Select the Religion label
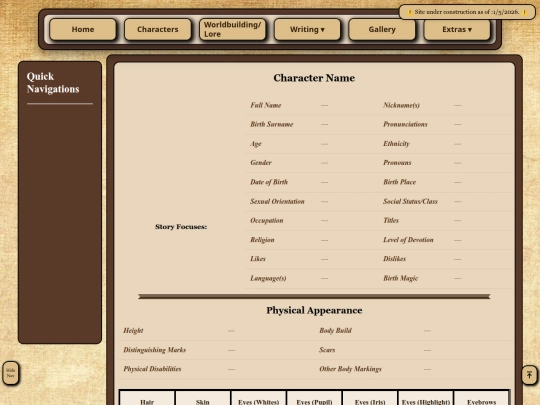The image size is (540, 405). 262,240
